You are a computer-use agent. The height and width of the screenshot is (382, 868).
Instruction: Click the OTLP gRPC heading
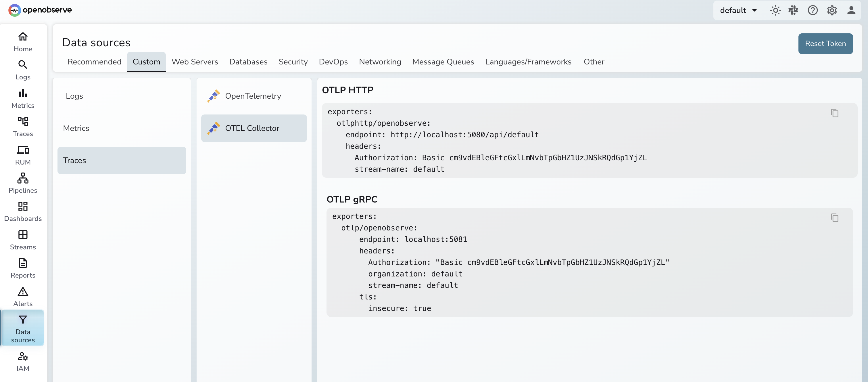pos(352,199)
